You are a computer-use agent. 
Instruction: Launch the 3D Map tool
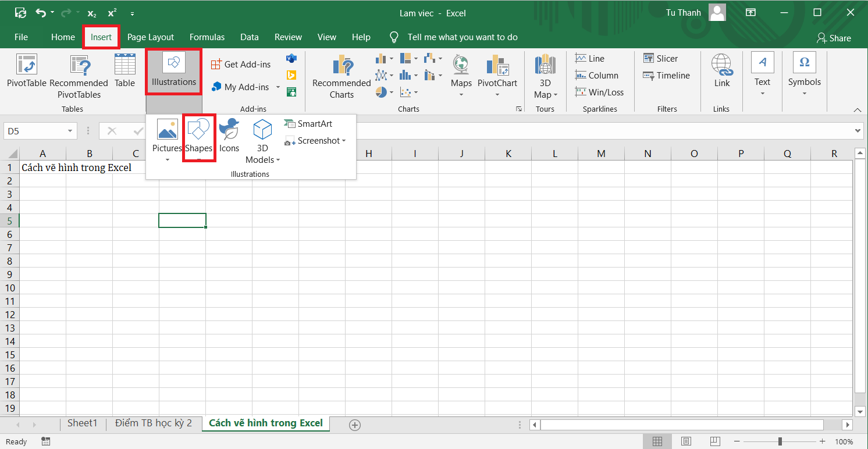(x=545, y=77)
